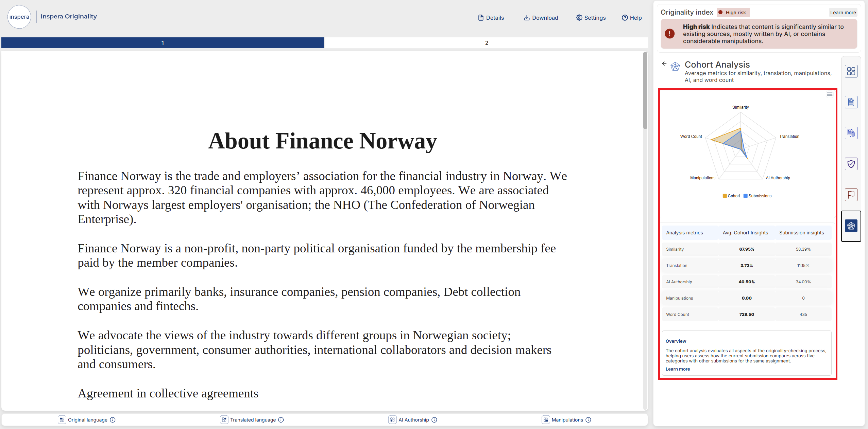Click the 40.50% cohort AI authorship value

(x=747, y=282)
